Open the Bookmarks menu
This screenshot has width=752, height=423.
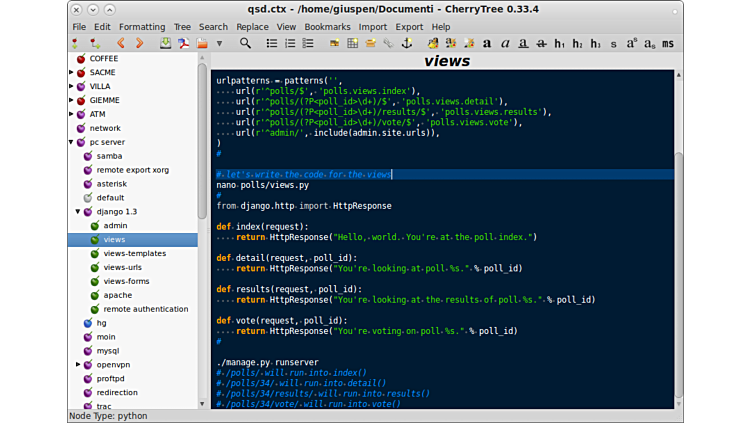pos(327,27)
